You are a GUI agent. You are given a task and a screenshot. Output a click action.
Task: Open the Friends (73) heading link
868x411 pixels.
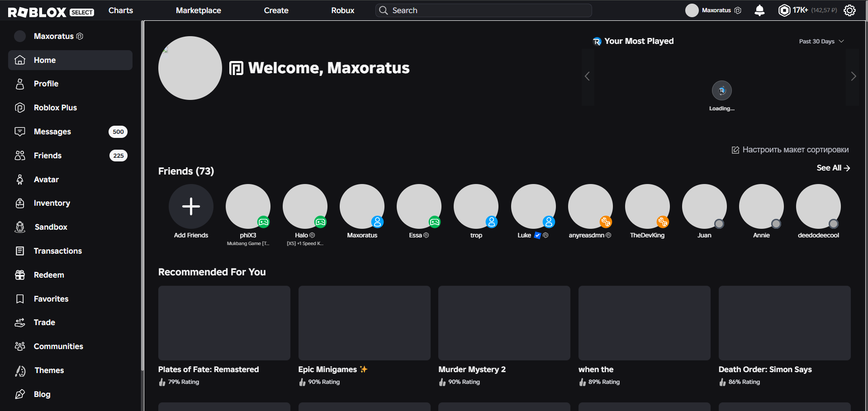(x=186, y=171)
